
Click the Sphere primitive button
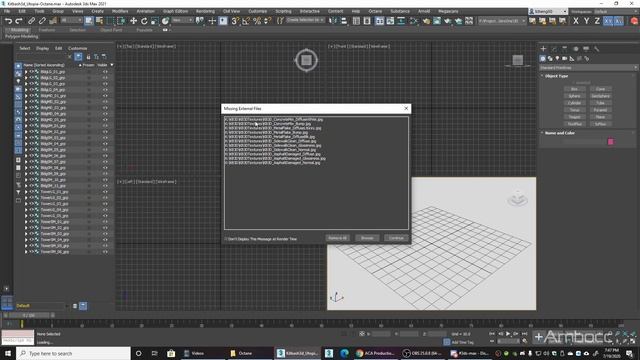[574, 96]
